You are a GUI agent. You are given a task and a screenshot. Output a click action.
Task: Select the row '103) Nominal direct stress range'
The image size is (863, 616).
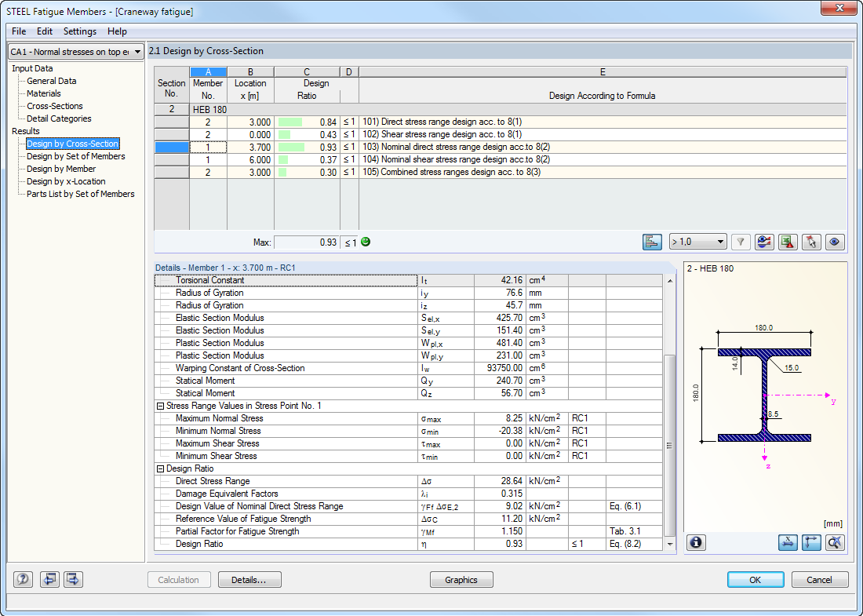pos(501,147)
